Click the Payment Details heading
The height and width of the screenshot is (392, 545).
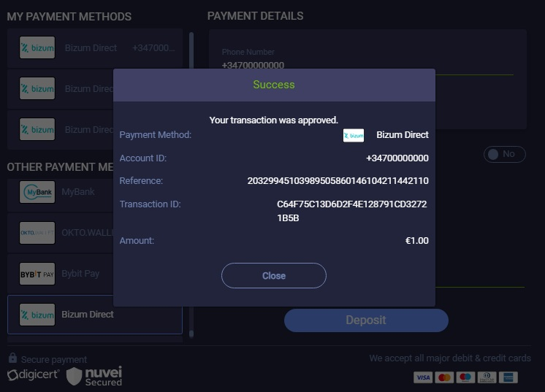tap(256, 16)
